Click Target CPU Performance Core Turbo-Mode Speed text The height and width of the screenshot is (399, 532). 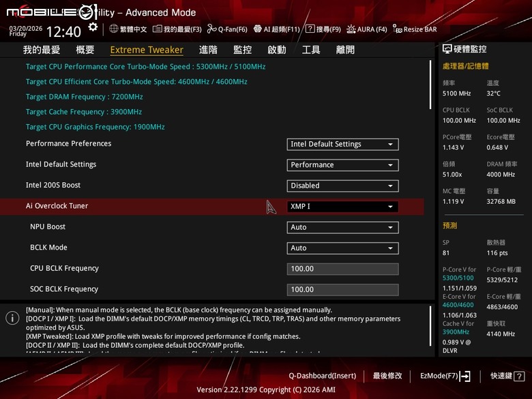pos(145,67)
